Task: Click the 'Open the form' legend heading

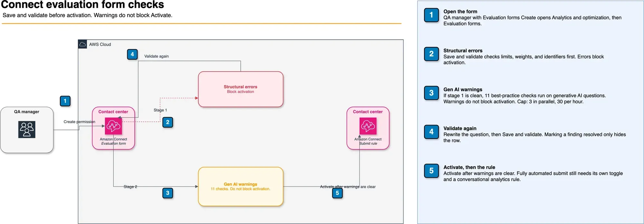Action: point(460,12)
